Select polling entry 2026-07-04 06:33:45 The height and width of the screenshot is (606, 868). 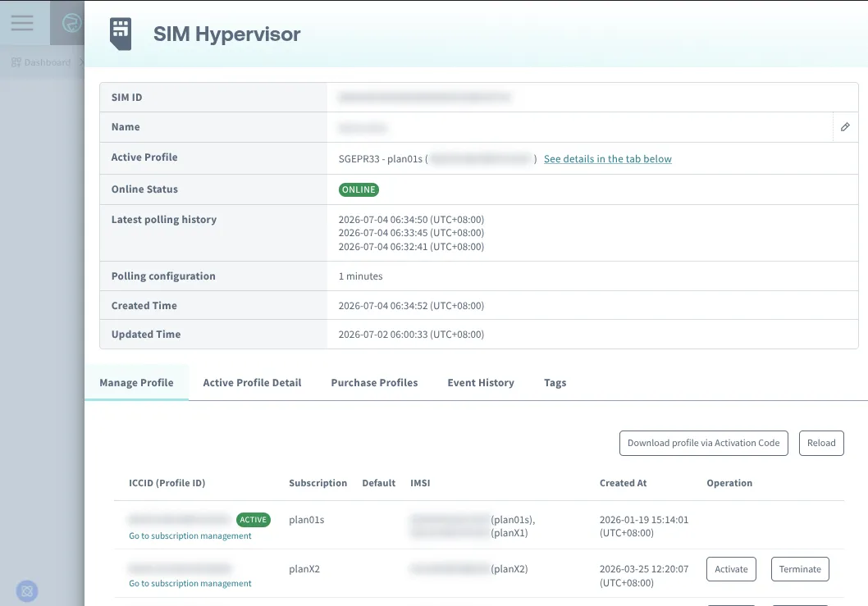[411, 233]
